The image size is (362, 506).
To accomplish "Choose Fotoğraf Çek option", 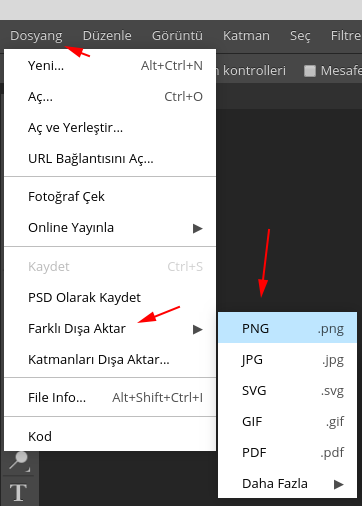I will 110,197.
